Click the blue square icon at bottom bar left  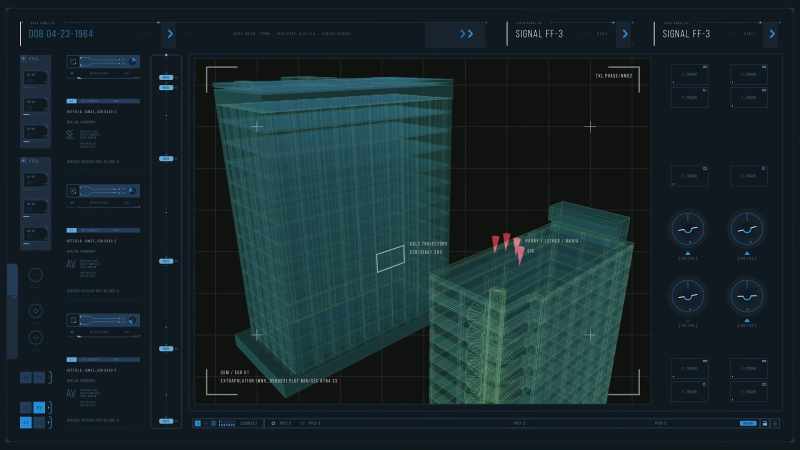pyautogui.click(x=198, y=423)
